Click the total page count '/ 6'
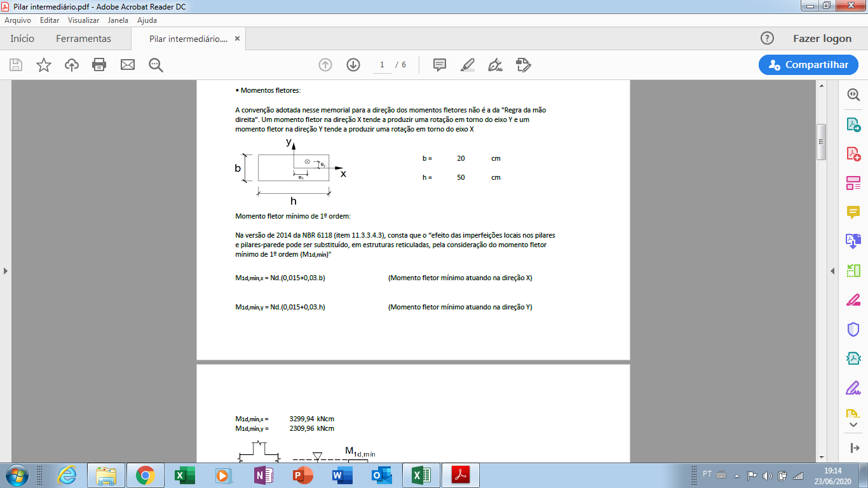 click(x=400, y=65)
